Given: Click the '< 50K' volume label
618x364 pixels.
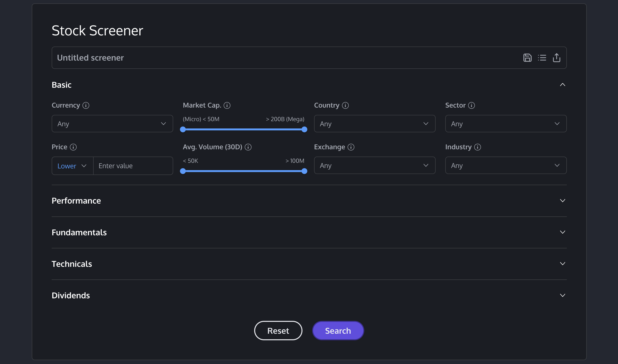Looking at the screenshot, I should [190, 161].
